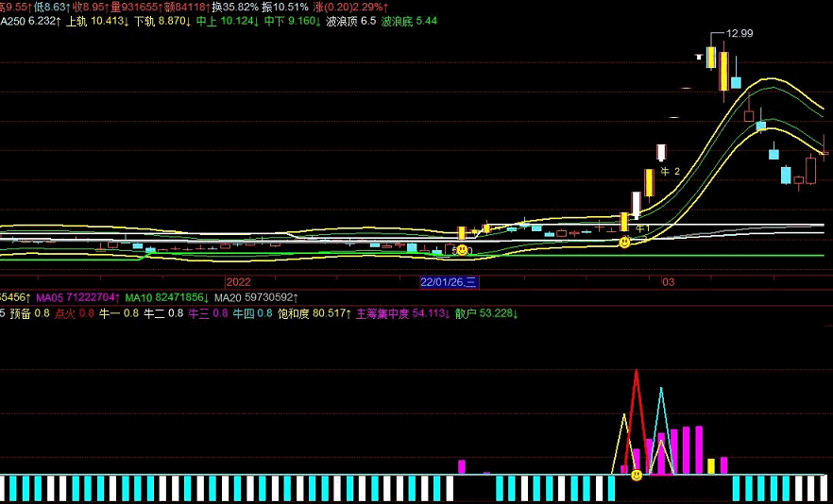The image size is (833, 504).
Task: Click the smiley marker in the indicator panel
Action: (637, 476)
